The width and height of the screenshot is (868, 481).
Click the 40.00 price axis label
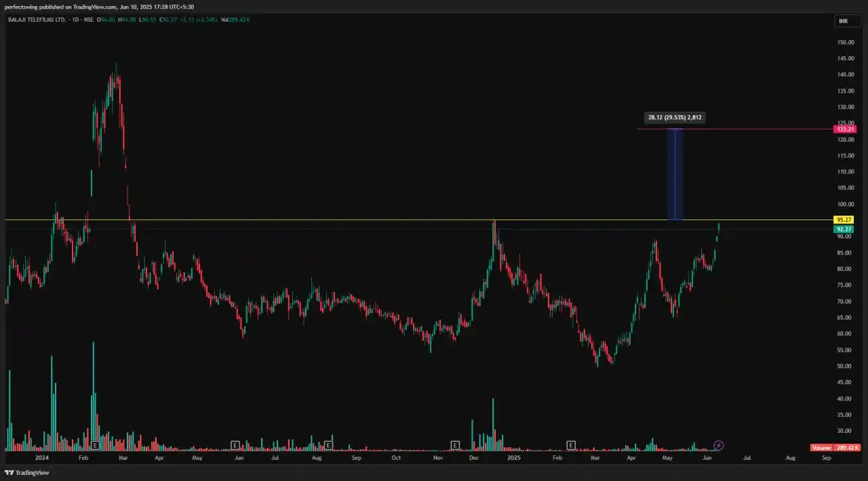click(x=845, y=398)
